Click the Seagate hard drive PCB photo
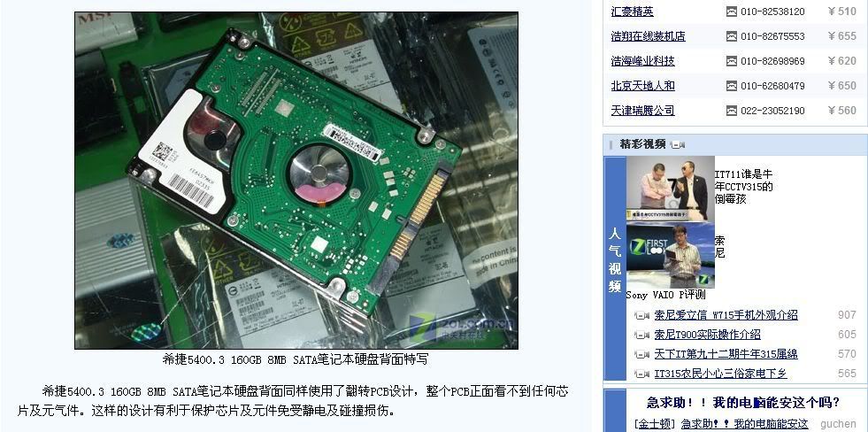868x432 pixels. tap(296, 181)
